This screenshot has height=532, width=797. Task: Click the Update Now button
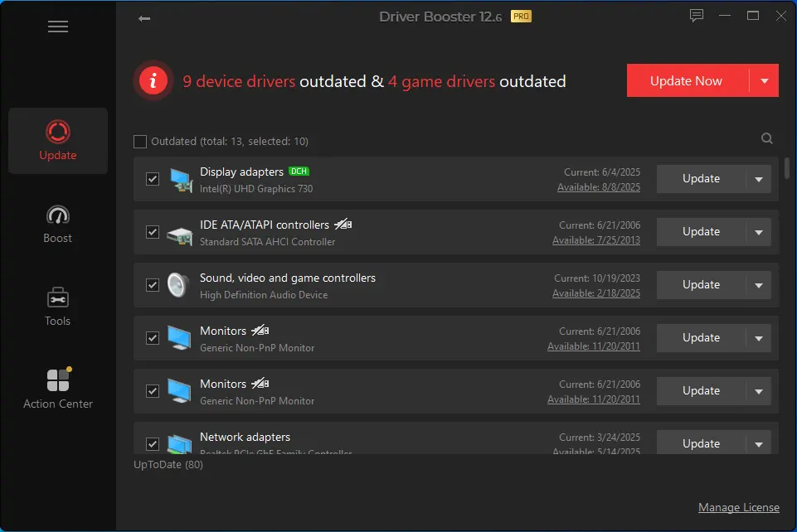tap(688, 80)
